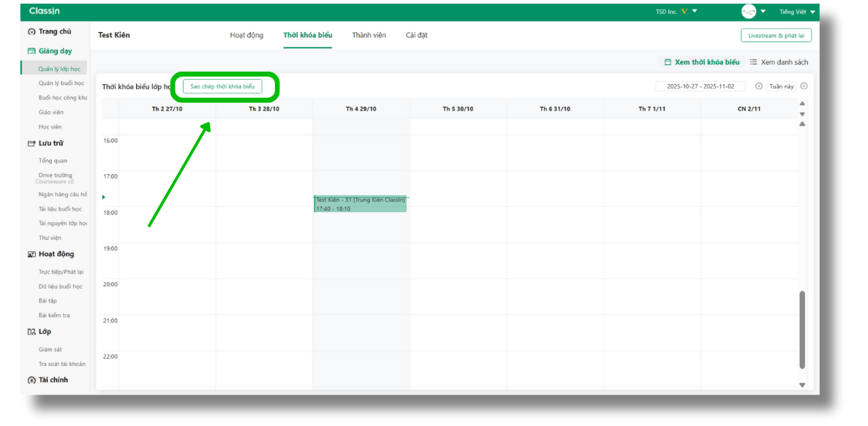Go to previous week with left arrow

coord(758,86)
